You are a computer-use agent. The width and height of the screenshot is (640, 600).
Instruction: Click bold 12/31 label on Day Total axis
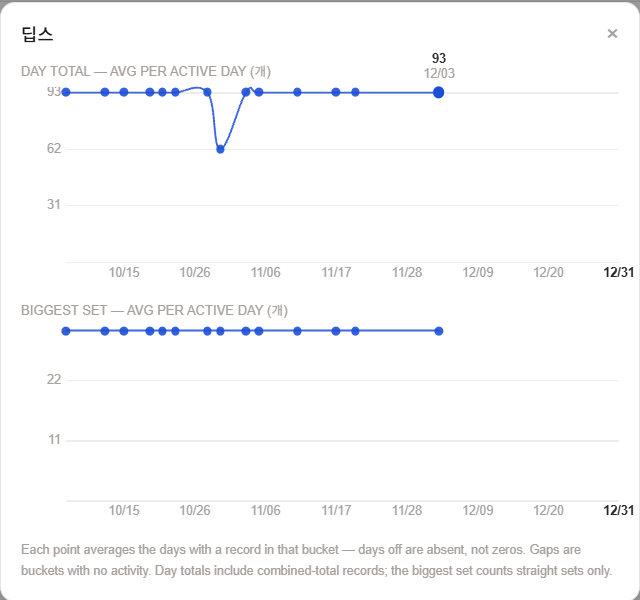(619, 272)
